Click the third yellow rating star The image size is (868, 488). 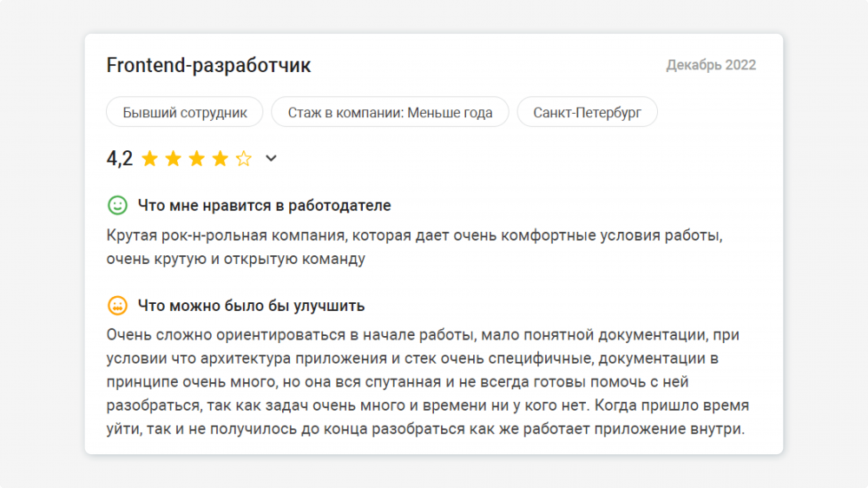(197, 158)
